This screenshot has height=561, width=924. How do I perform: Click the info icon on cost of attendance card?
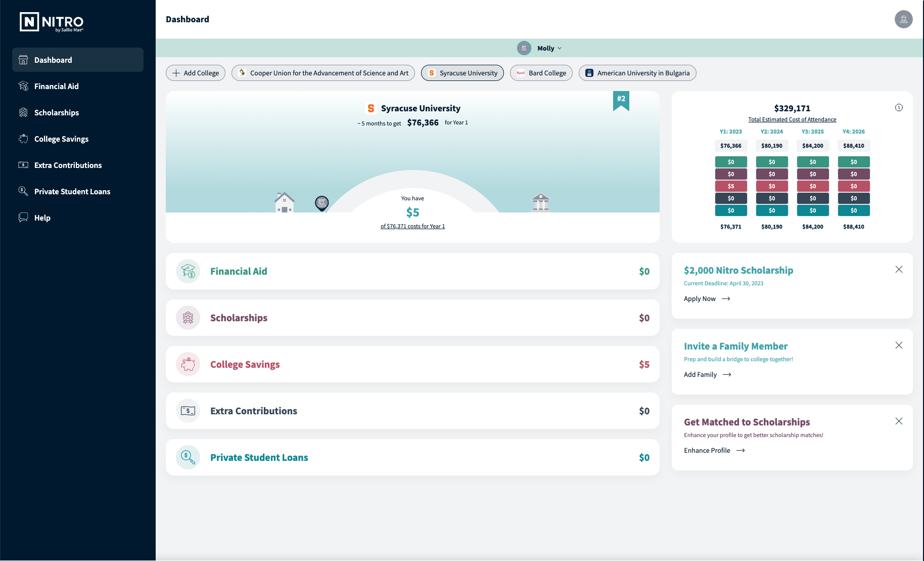(899, 107)
